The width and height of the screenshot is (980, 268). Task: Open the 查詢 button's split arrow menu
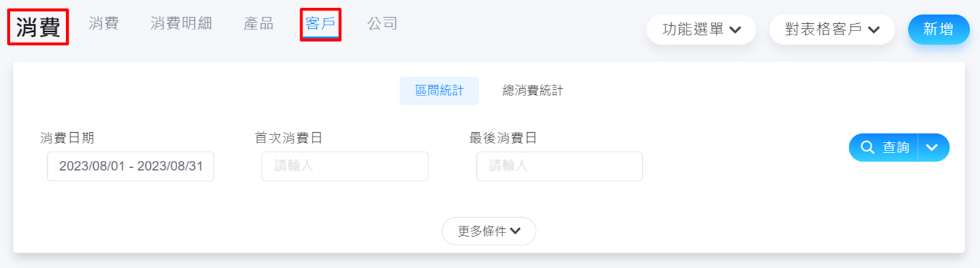[932, 147]
